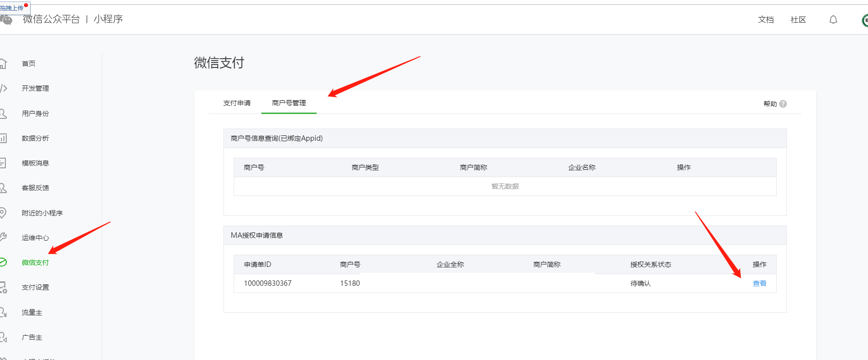Open 社区 in the top navigation
This screenshot has width=868, height=360.
click(798, 20)
